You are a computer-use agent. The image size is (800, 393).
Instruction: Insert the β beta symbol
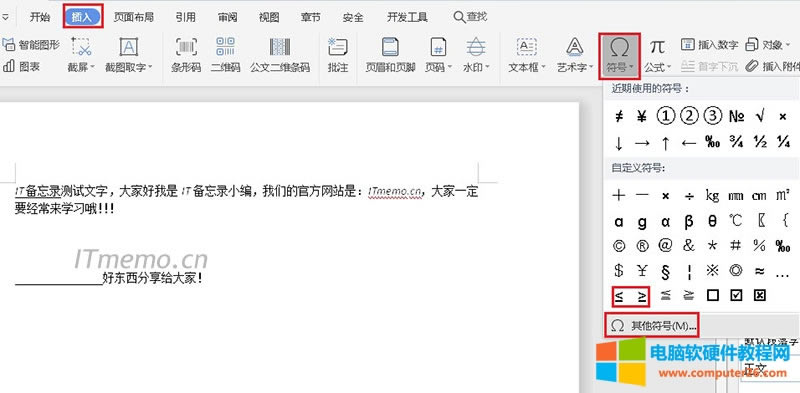pos(689,221)
